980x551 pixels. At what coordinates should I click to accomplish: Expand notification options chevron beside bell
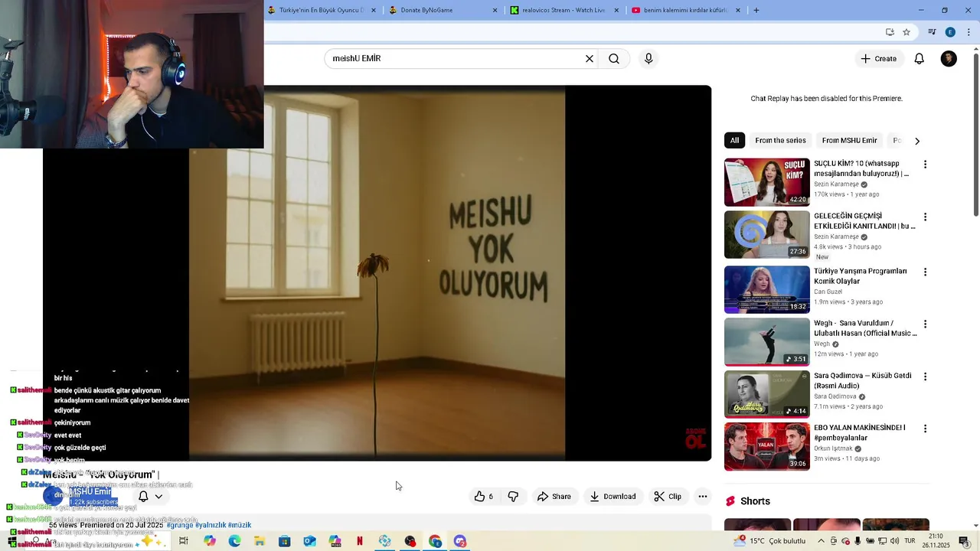click(158, 496)
